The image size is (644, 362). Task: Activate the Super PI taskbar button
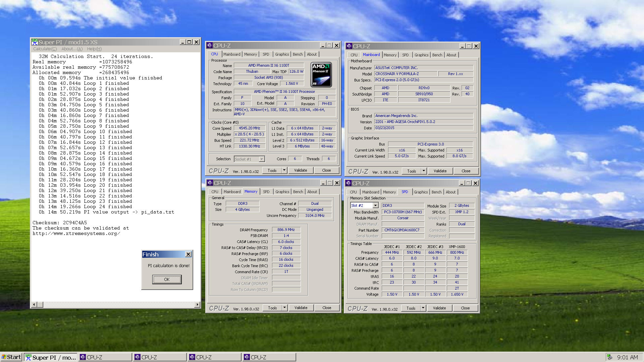(51, 357)
